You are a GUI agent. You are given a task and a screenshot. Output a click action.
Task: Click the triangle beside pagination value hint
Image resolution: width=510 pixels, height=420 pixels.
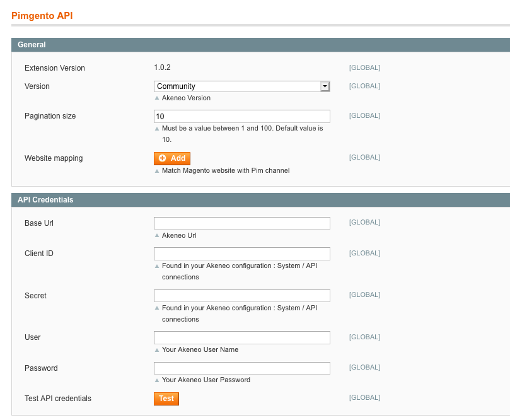pyautogui.click(x=157, y=129)
